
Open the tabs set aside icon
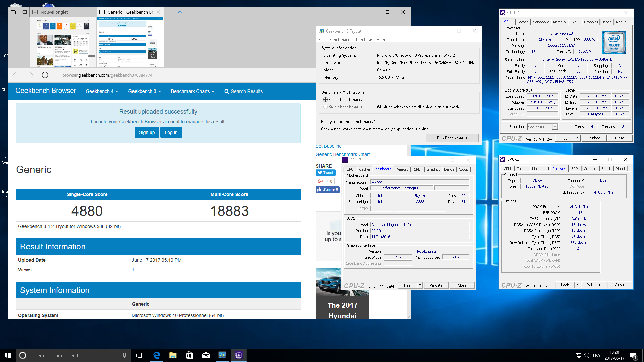[x=13, y=12]
